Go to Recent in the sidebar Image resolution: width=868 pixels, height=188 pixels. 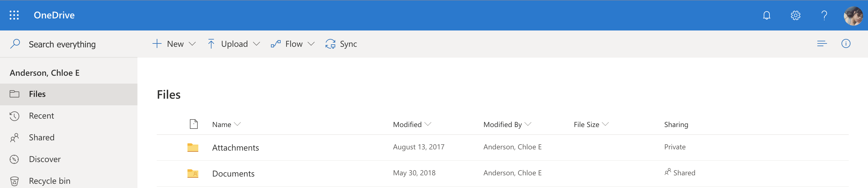(42, 116)
